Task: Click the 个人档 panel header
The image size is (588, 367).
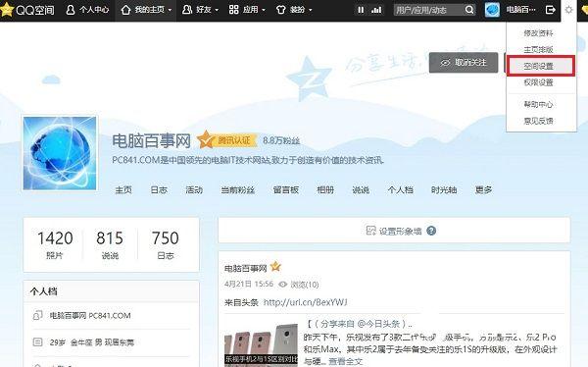Action: tap(111, 291)
